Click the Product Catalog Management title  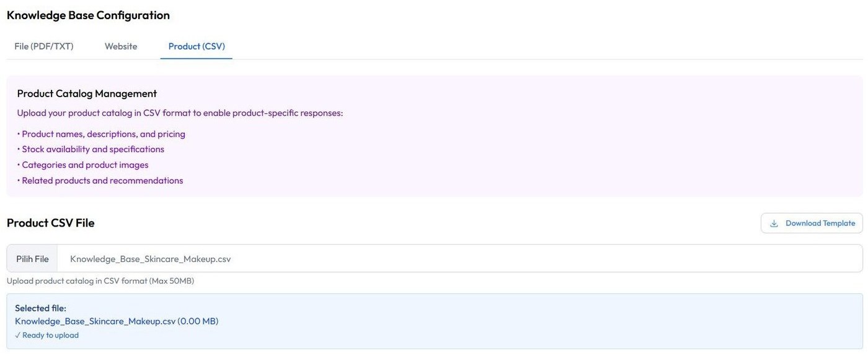click(87, 93)
